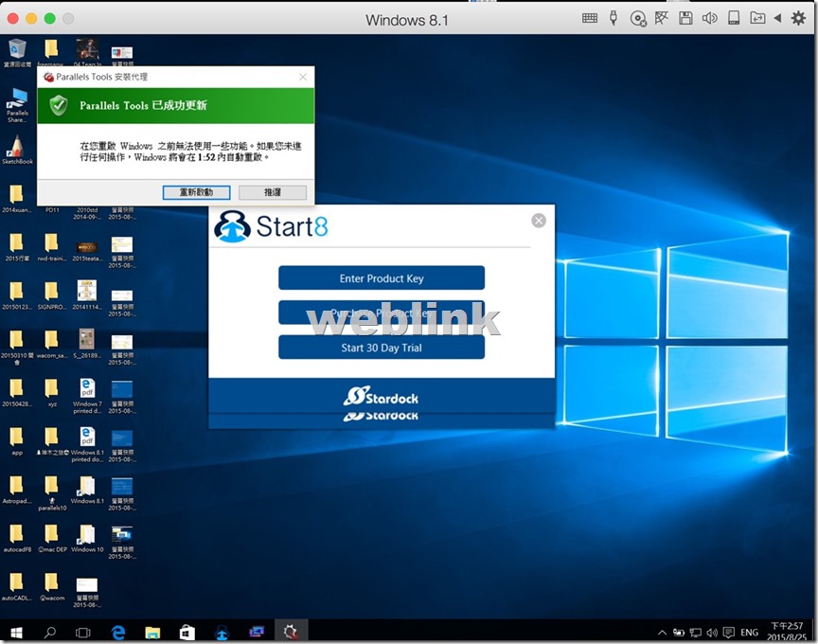Click the network icon in system tray
The width and height of the screenshot is (818, 644).
coord(696,633)
